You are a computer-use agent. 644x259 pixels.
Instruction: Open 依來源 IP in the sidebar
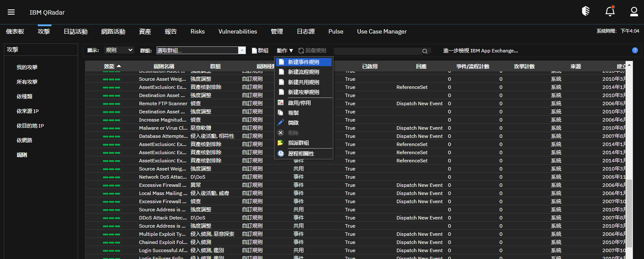click(x=28, y=111)
